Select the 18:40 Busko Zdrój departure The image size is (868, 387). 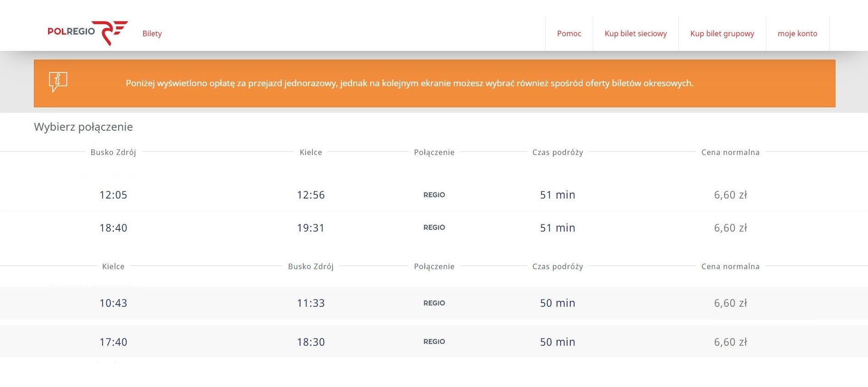tap(113, 228)
